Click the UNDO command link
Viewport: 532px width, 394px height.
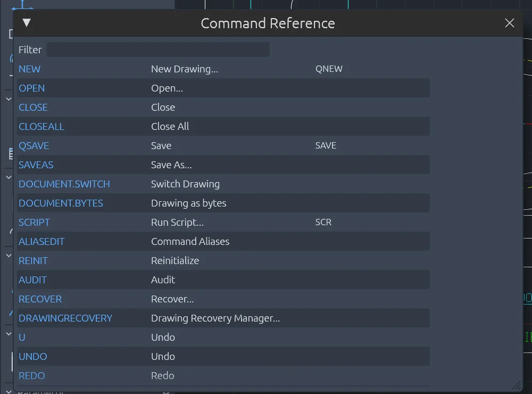pos(32,357)
